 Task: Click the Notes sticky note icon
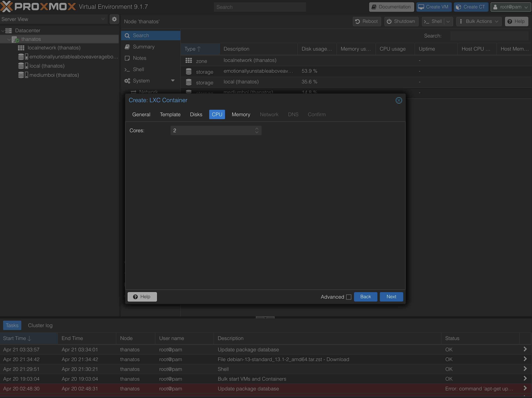[127, 58]
